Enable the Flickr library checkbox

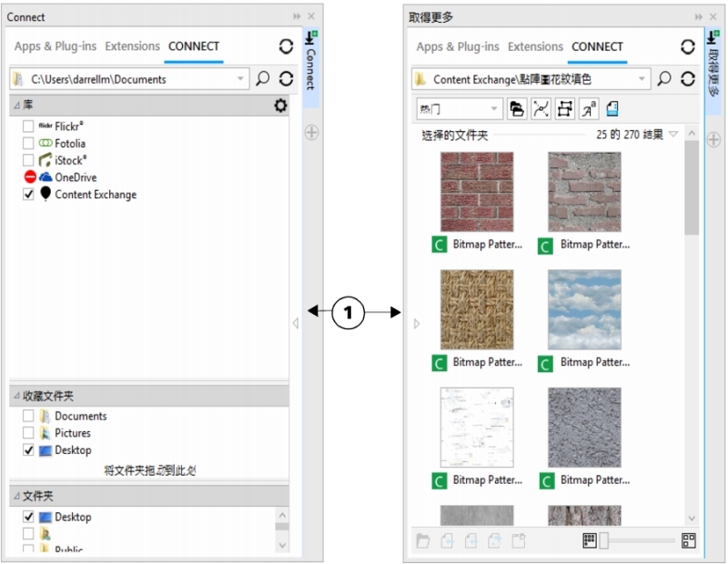point(29,126)
